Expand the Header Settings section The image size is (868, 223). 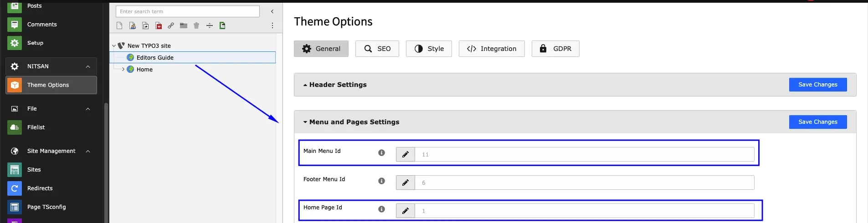(305, 85)
